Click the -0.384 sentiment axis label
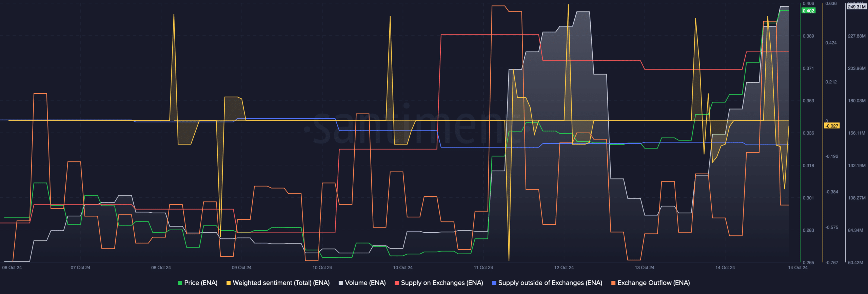Screen dimensions: 868x294 [832, 192]
